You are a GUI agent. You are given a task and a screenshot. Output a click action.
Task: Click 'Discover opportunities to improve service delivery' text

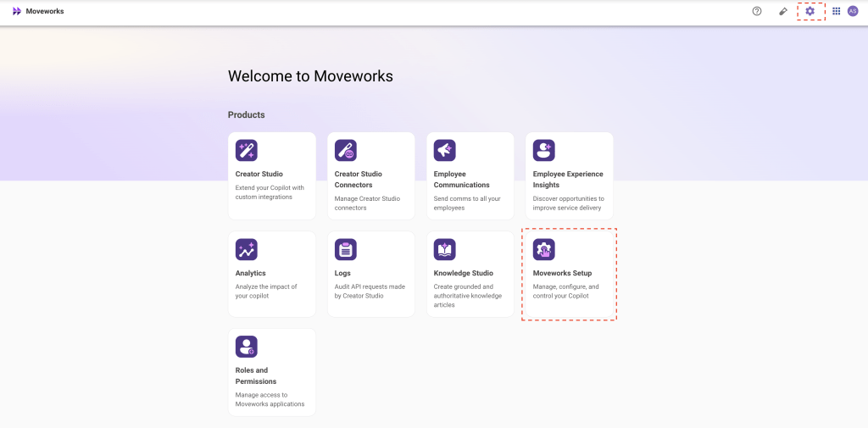pos(569,203)
